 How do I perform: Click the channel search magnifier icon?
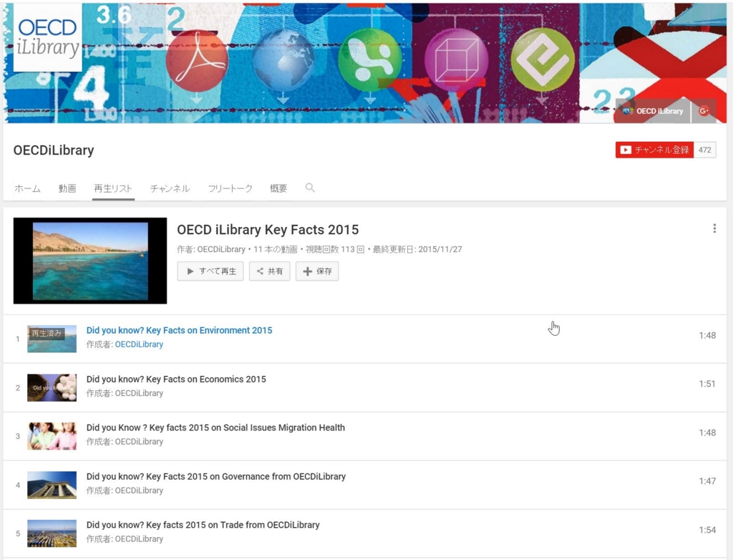click(x=310, y=188)
